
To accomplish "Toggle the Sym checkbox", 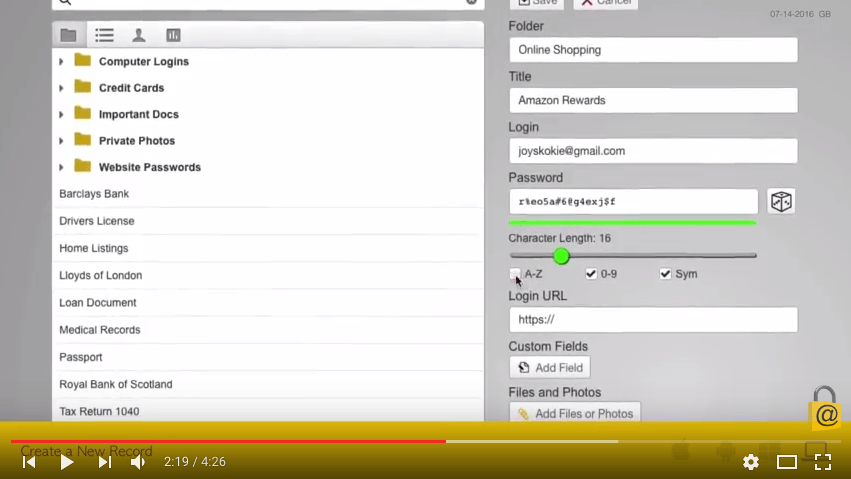I will [665, 273].
